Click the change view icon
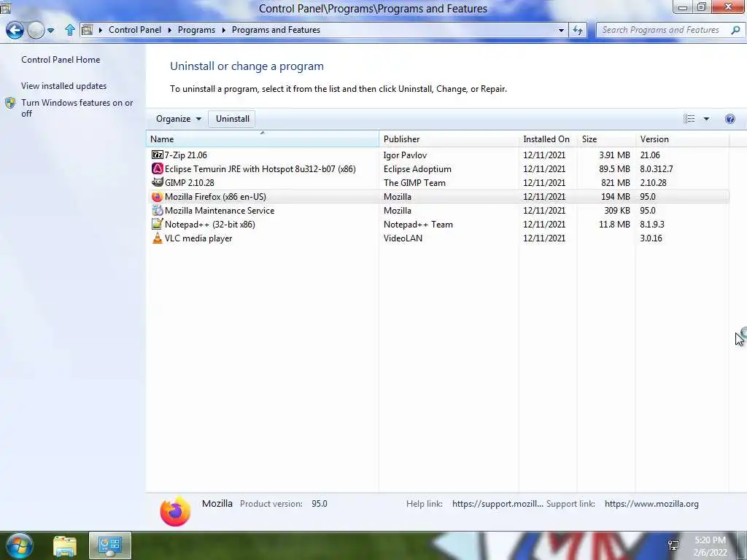 tap(689, 119)
